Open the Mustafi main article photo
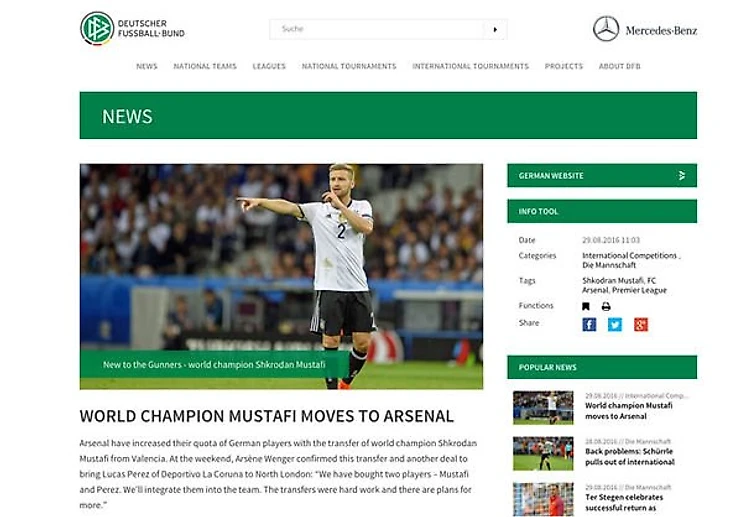Image resolution: width=730 pixels, height=517 pixels. tap(281, 276)
